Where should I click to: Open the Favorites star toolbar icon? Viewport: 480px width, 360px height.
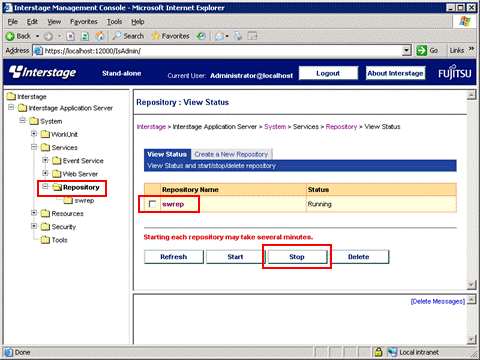click(156, 36)
